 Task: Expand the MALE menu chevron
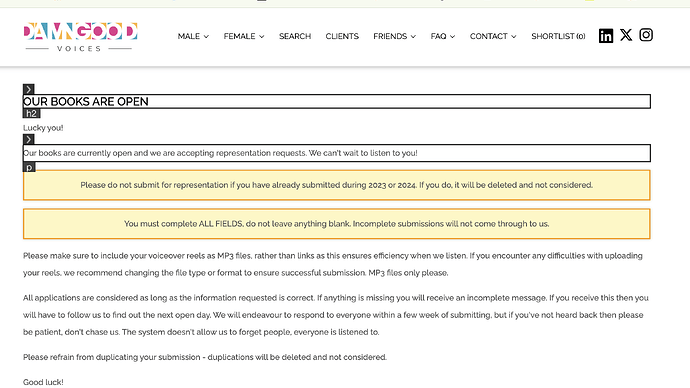pyautogui.click(x=206, y=37)
